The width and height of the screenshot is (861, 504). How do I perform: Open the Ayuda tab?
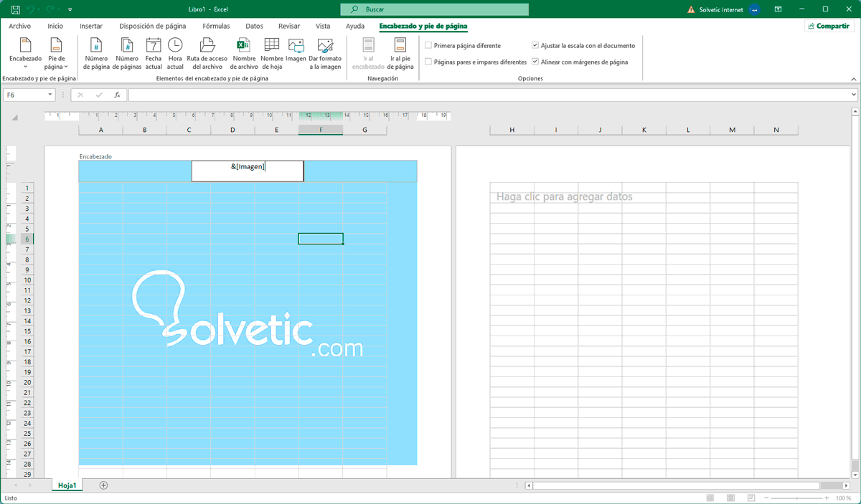pos(355,26)
